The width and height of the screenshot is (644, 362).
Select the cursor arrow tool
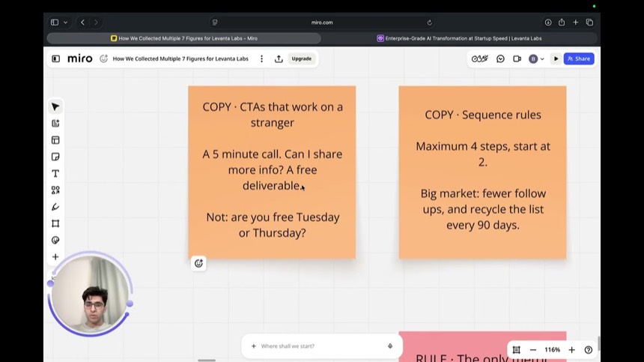click(55, 107)
